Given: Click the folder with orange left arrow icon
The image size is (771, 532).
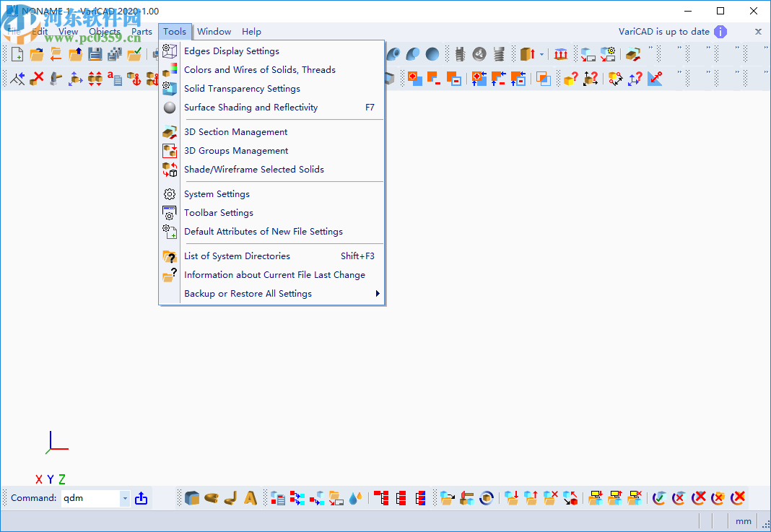Looking at the screenshot, I should [56, 54].
